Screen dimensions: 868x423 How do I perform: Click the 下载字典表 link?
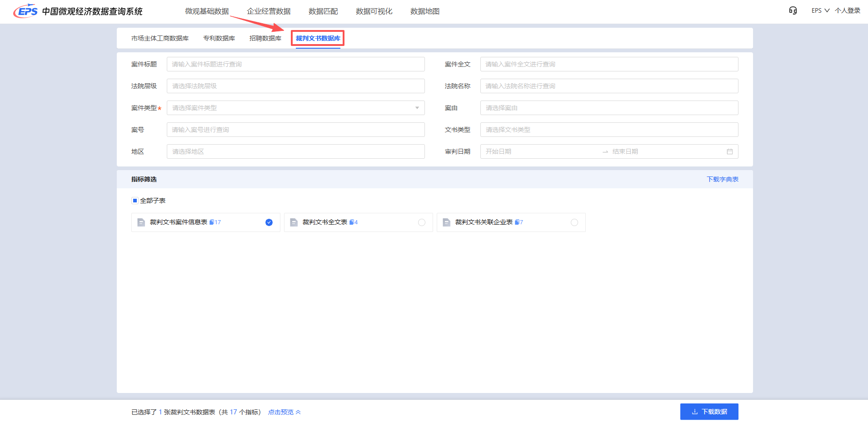(x=723, y=179)
